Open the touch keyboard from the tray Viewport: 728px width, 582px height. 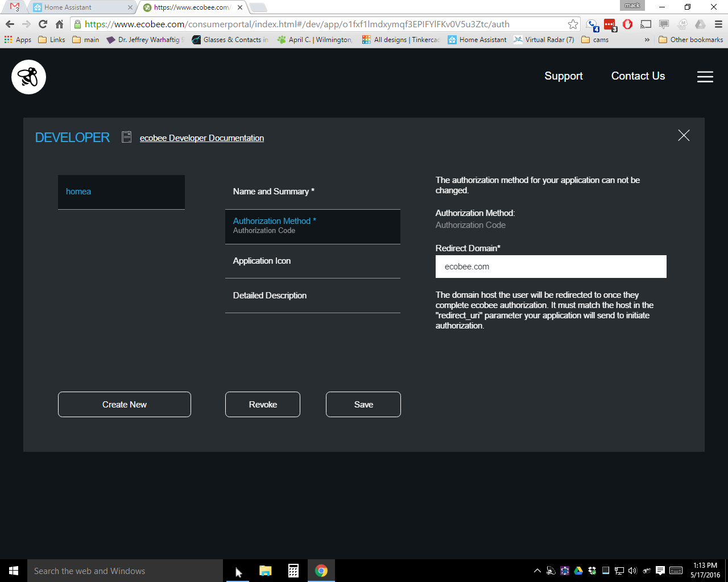coord(676,571)
